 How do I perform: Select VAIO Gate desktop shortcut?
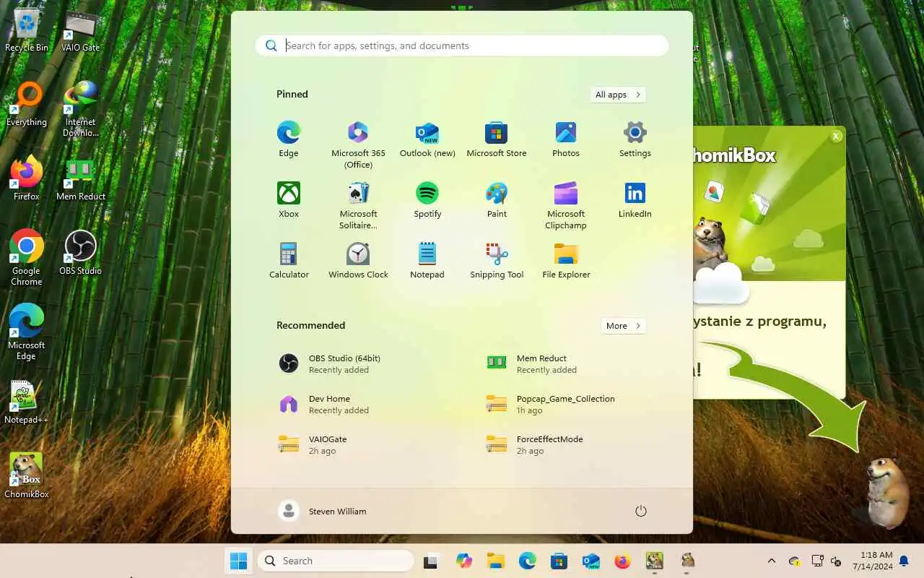pyautogui.click(x=81, y=30)
